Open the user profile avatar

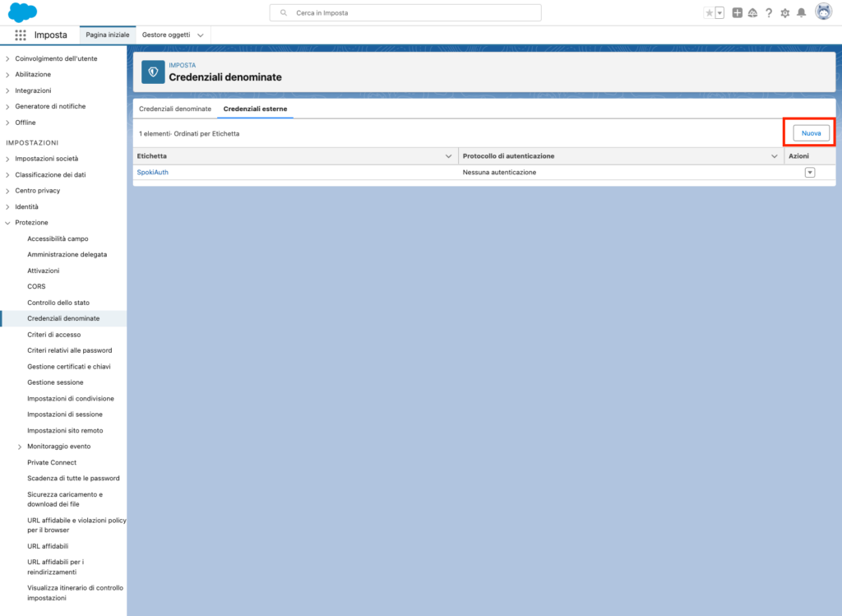[x=823, y=12]
